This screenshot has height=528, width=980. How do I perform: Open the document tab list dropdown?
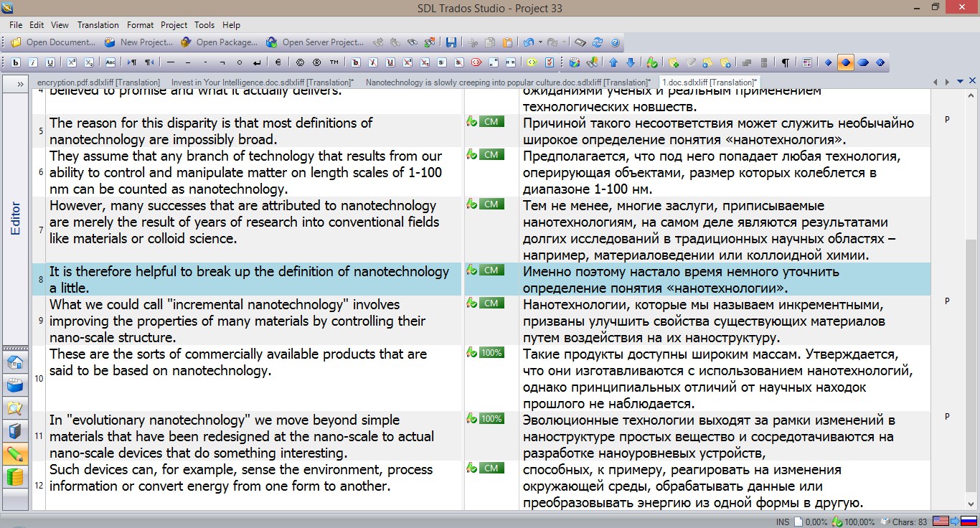click(961, 82)
